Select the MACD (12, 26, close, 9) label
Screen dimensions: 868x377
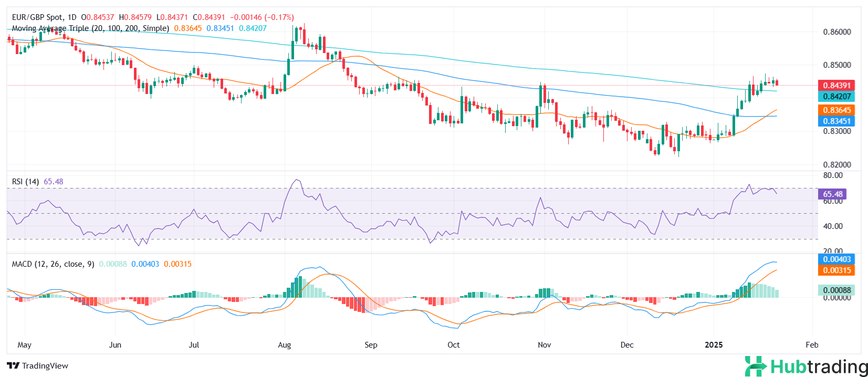(53, 264)
